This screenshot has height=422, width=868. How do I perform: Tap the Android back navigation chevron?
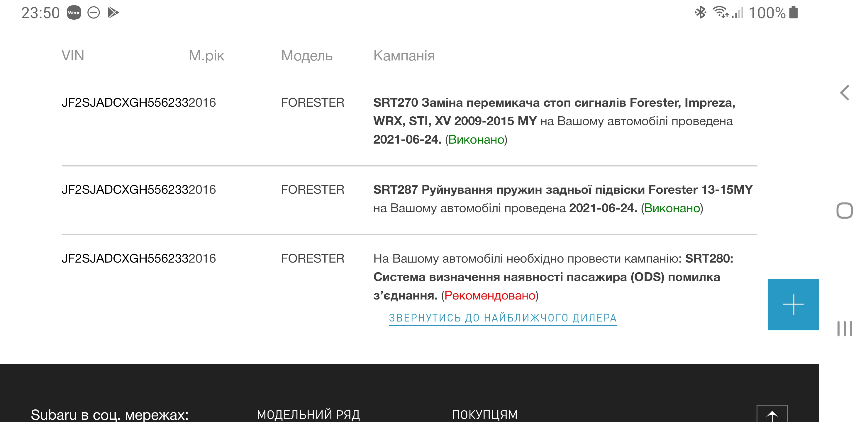click(x=845, y=93)
